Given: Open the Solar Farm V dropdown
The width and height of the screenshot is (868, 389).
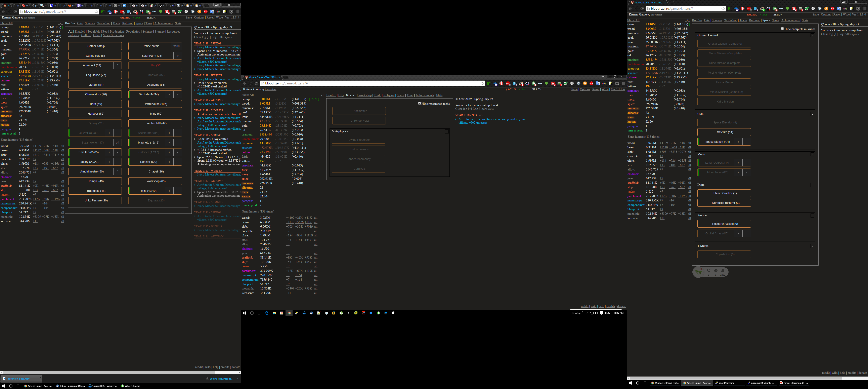Looking at the screenshot, I should (178, 56).
